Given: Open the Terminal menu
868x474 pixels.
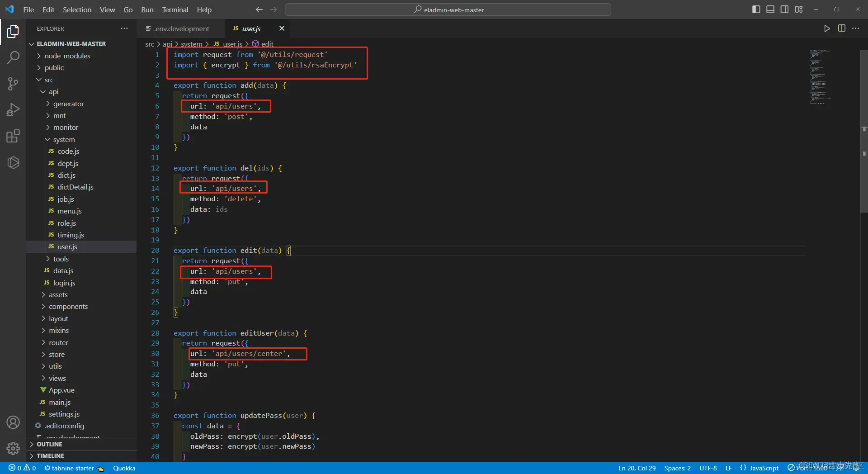Looking at the screenshot, I should pyautogui.click(x=175, y=9).
